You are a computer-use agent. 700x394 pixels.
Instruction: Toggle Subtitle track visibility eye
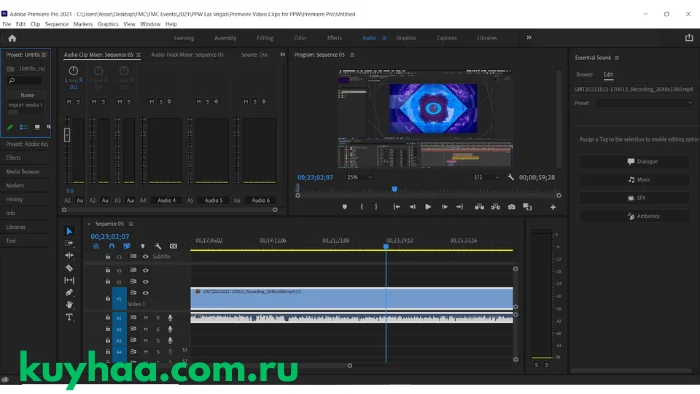(146, 257)
